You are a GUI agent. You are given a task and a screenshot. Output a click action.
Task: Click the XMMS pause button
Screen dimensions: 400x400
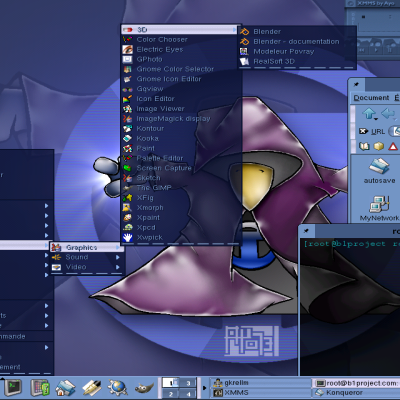[x=389, y=50]
